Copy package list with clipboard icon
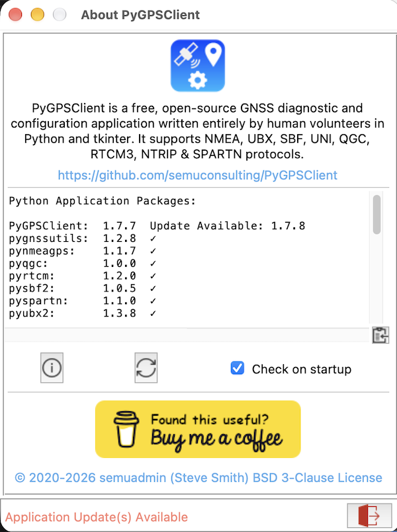The width and height of the screenshot is (397, 532). 380,335
